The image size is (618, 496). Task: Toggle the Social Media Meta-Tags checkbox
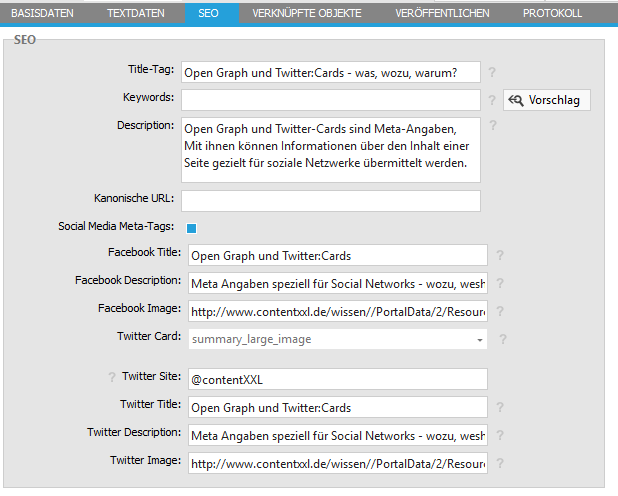(192, 228)
